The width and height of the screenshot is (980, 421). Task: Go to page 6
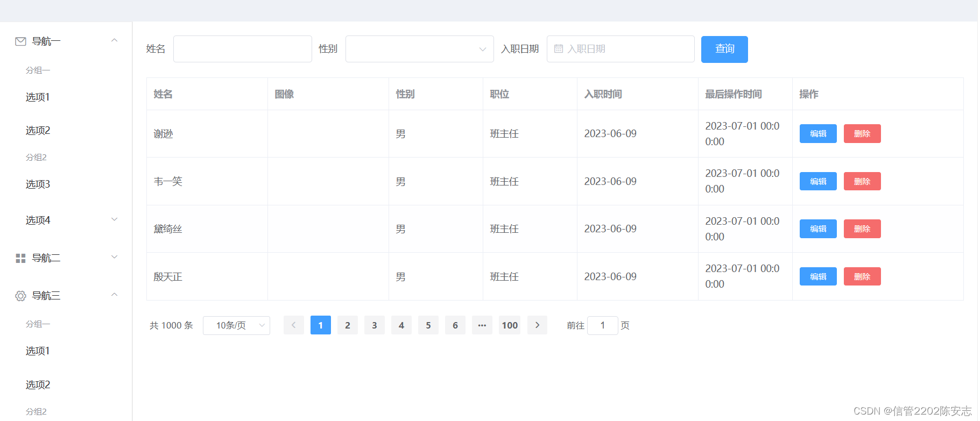tap(455, 325)
